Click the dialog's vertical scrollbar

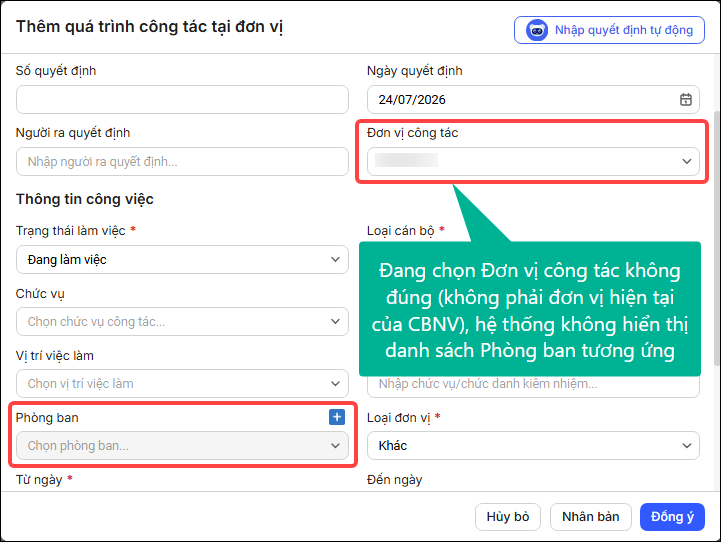[716, 239]
